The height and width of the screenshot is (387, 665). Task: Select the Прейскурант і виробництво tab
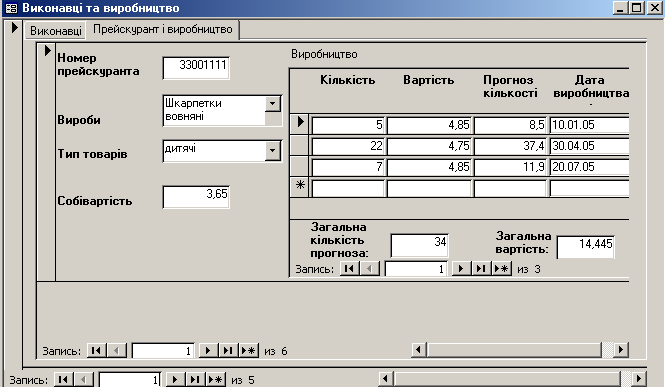[x=162, y=29]
